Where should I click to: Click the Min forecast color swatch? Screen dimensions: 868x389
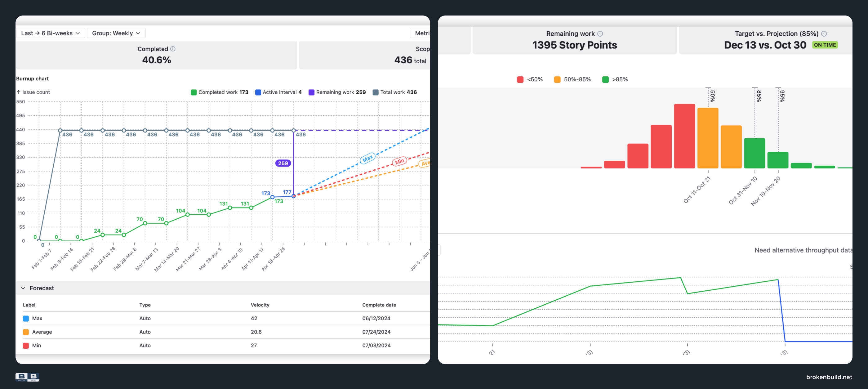pyautogui.click(x=26, y=346)
